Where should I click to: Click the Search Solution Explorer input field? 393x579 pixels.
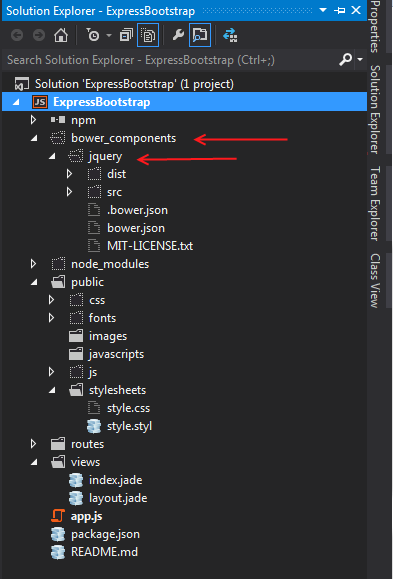170,60
